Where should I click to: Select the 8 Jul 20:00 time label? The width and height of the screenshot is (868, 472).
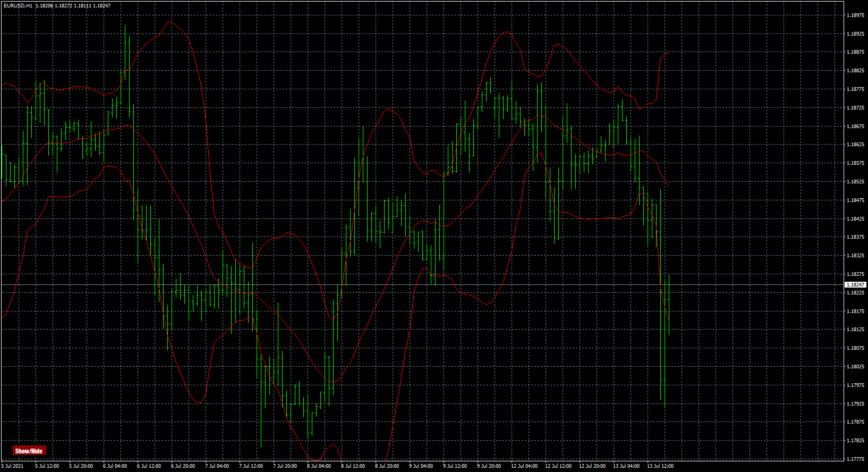click(387, 466)
